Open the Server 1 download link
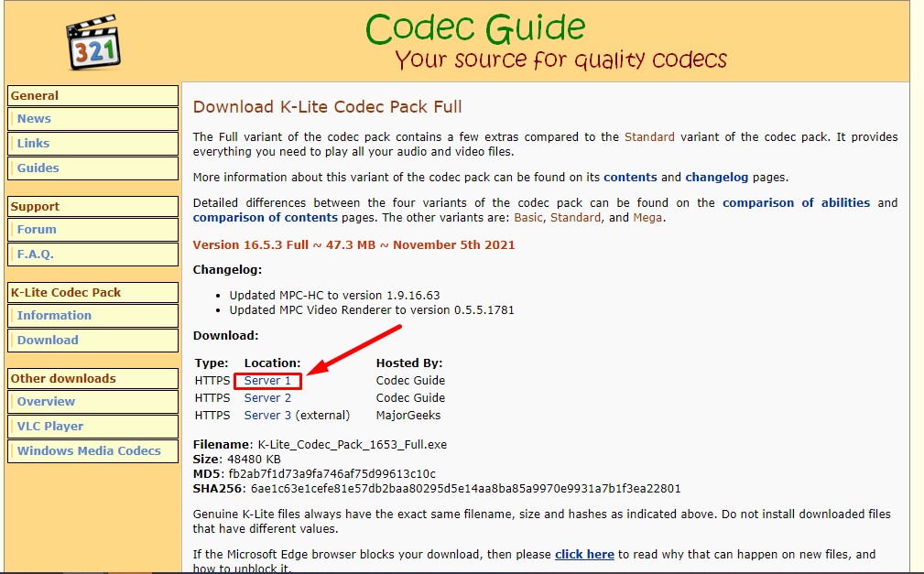The height and width of the screenshot is (574, 924). (266, 380)
